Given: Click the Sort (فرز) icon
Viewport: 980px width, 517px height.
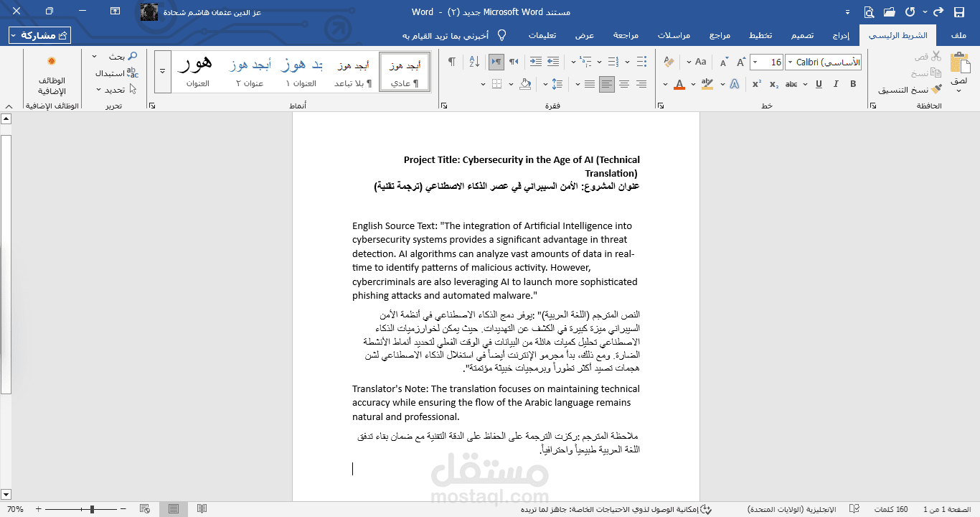Looking at the screenshot, I should [474, 61].
